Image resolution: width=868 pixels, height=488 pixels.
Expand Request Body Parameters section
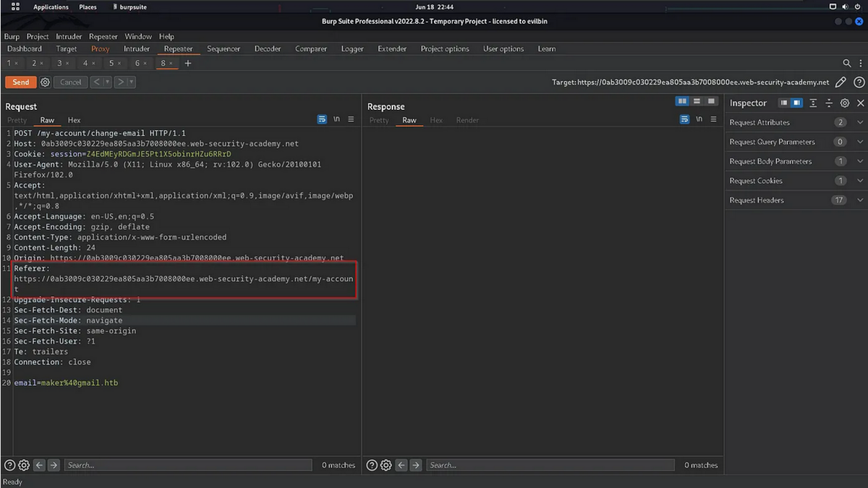860,161
